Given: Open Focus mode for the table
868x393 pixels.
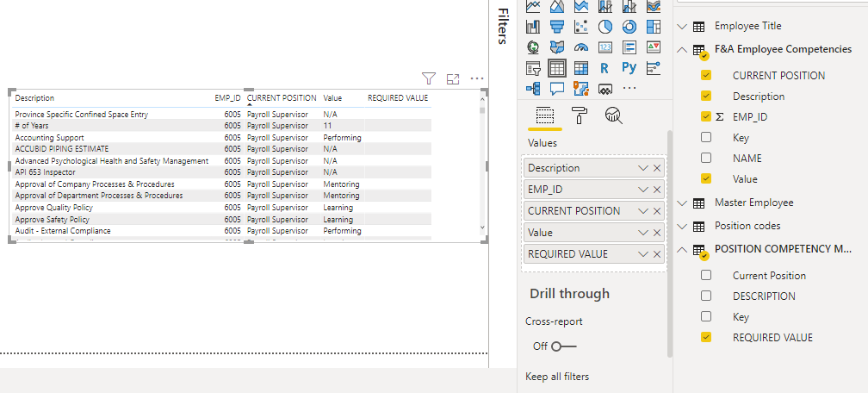Looking at the screenshot, I should 453,78.
